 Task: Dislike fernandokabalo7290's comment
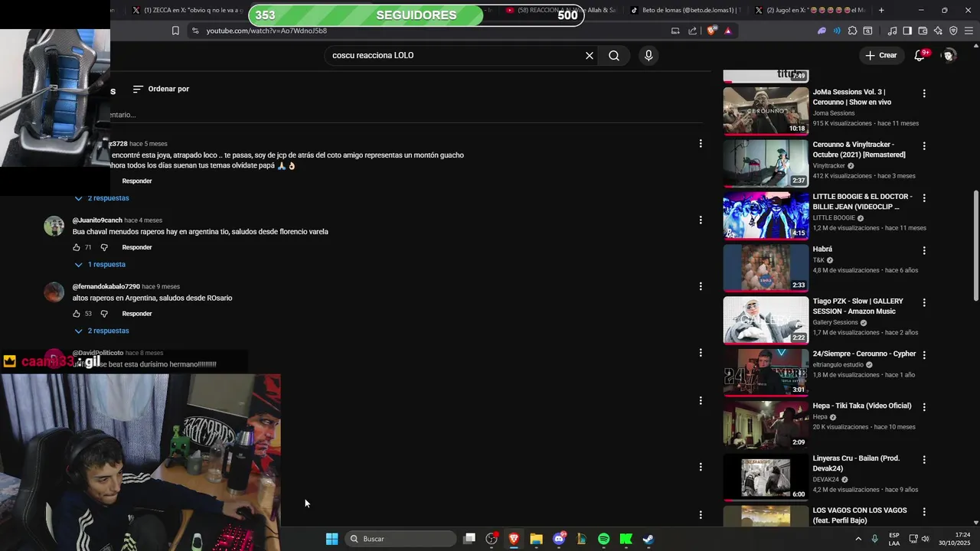(104, 314)
